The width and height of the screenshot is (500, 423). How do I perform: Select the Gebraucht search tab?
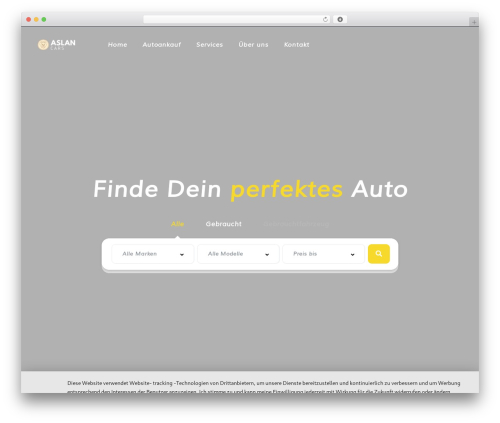224,224
